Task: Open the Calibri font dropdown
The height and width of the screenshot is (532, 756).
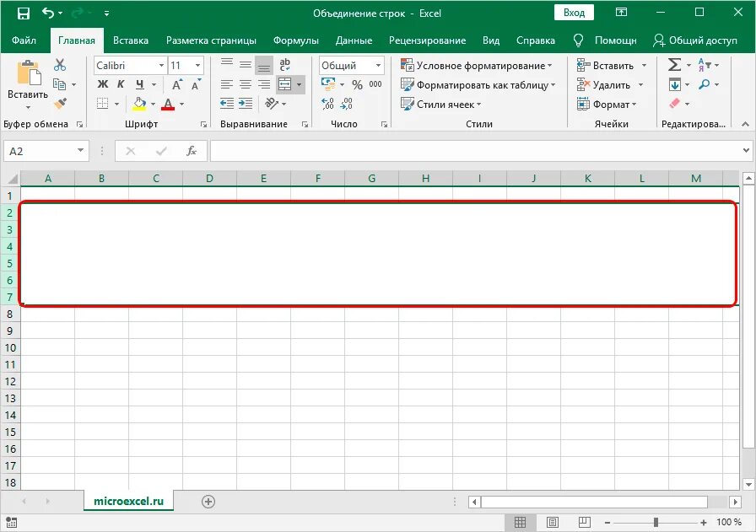Action: coord(161,65)
